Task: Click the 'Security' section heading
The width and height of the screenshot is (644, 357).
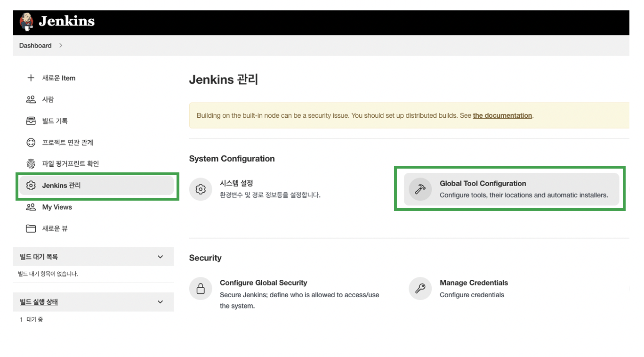Action: tap(205, 258)
